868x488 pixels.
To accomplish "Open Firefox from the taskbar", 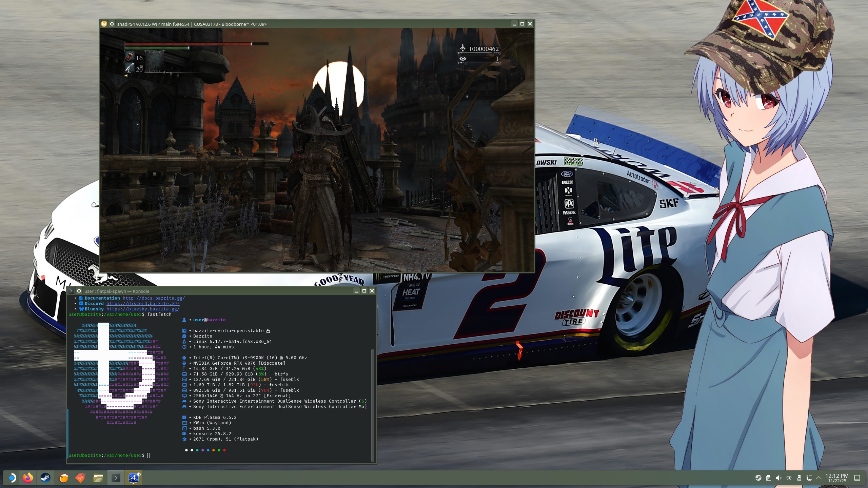I will 28,478.
